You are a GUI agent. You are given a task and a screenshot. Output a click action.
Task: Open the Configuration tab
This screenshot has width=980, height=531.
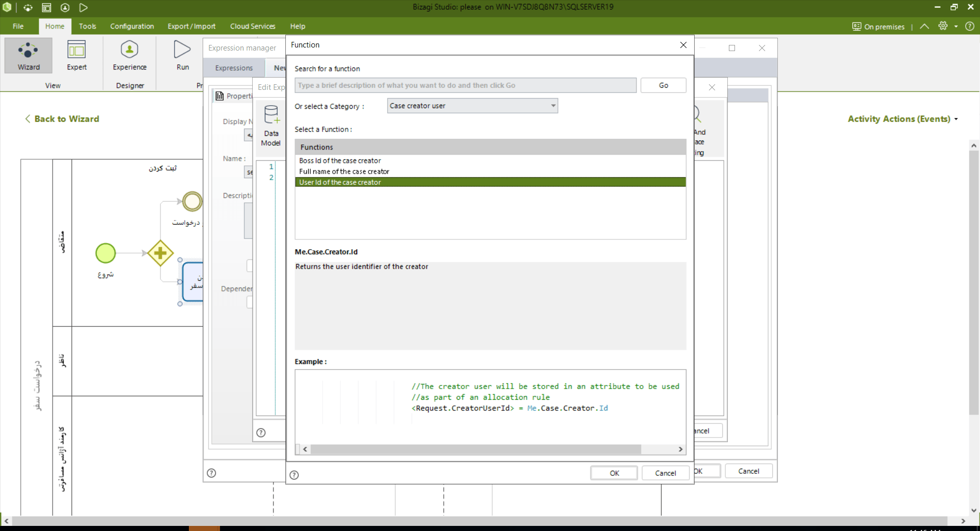point(132,26)
